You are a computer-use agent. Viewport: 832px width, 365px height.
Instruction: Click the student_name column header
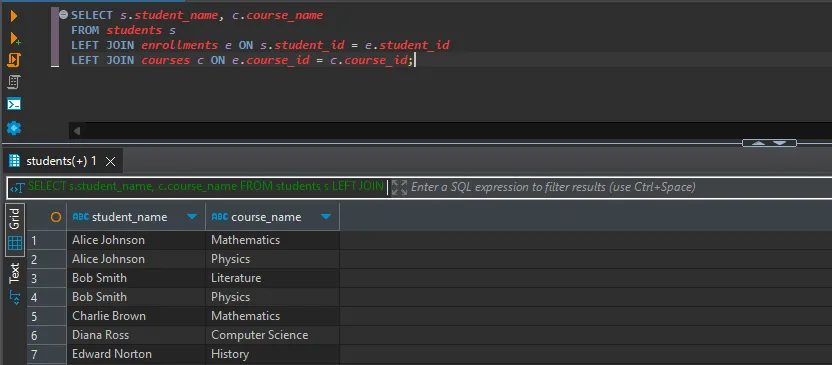tap(129, 216)
